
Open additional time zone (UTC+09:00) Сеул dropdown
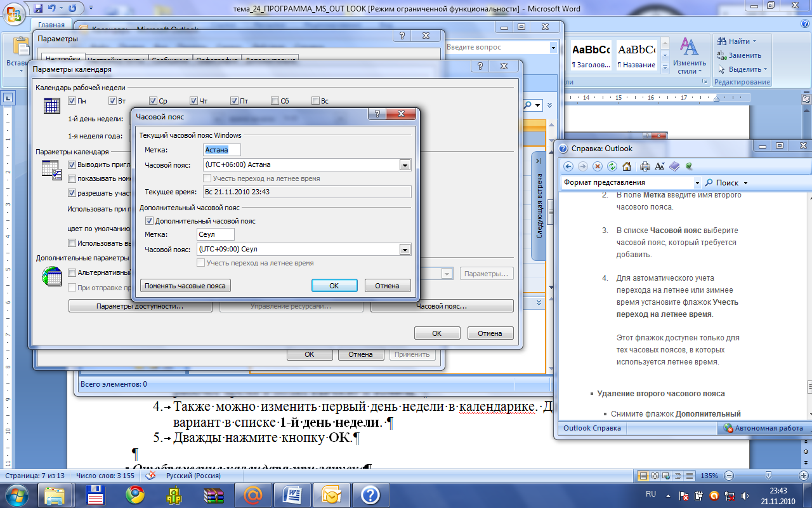(405, 250)
